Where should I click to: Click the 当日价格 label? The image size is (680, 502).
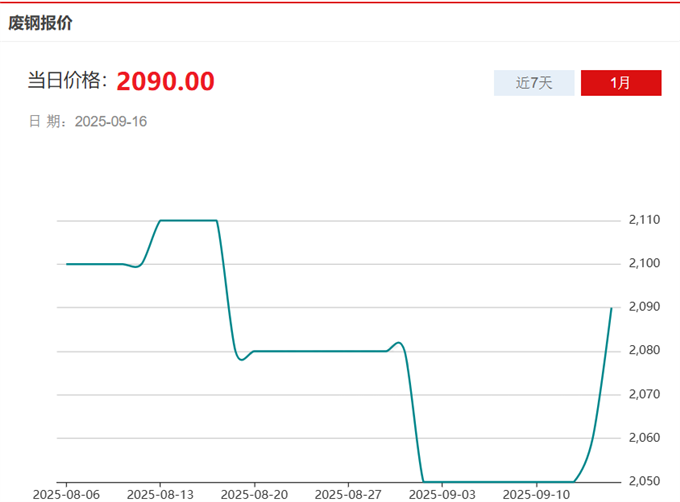[67, 82]
